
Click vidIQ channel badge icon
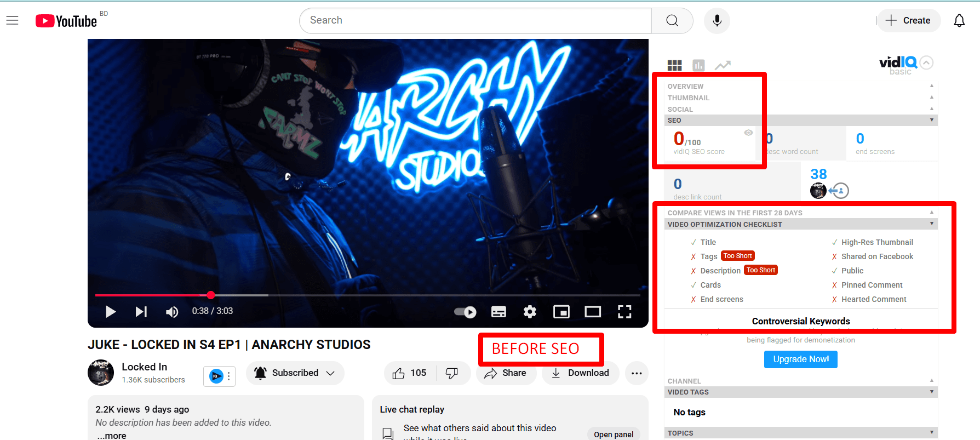pyautogui.click(x=216, y=376)
